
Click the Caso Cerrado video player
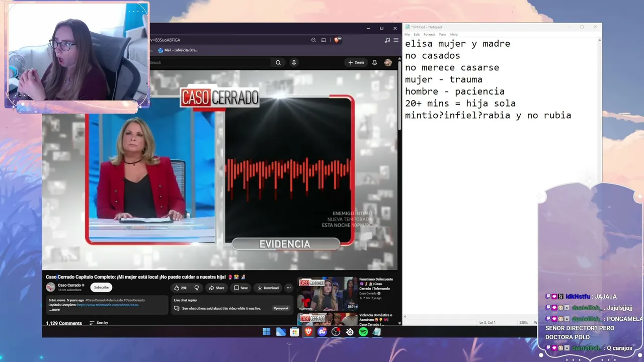(x=220, y=170)
